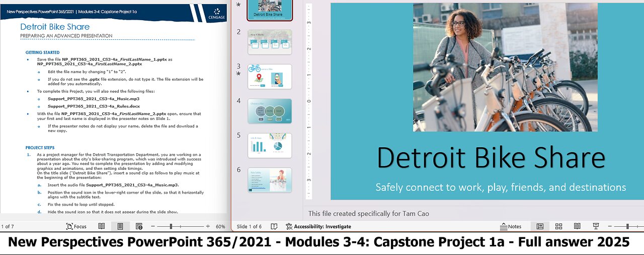Select slide 1 thumbnail Detroit Bike Share
644x255 pixels.
point(270,10)
